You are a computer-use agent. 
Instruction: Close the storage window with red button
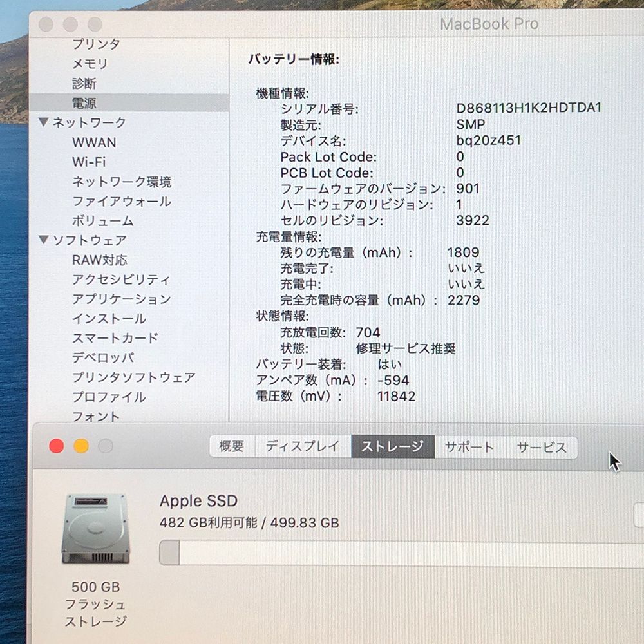56,446
